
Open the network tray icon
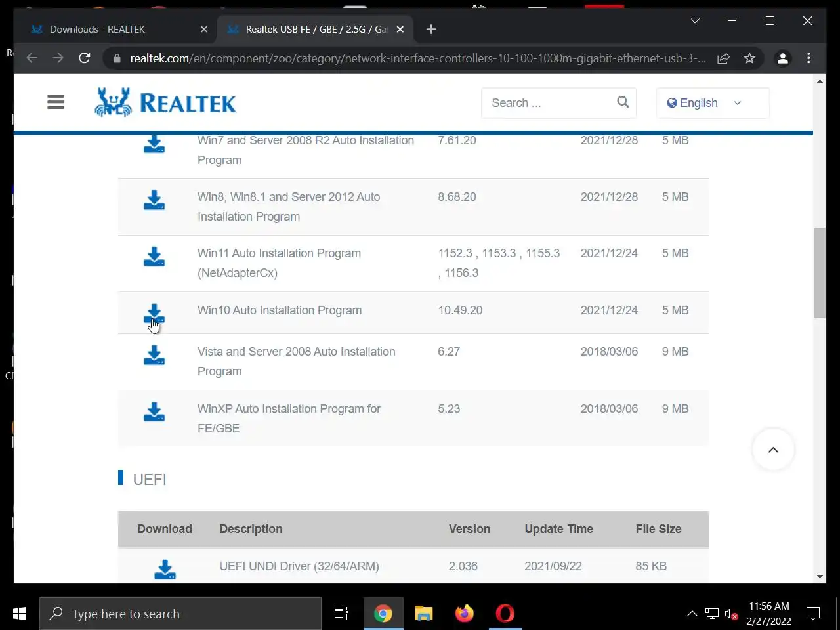click(x=712, y=614)
